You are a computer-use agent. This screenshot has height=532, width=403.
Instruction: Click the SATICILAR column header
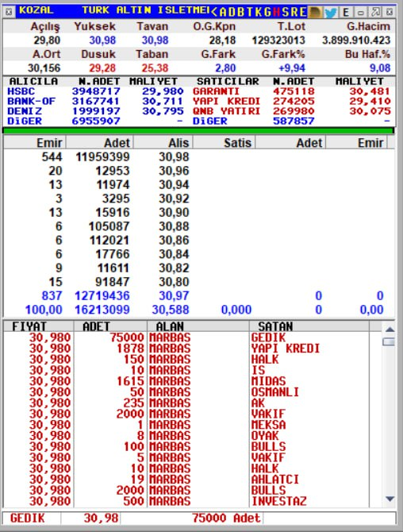pos(228,82)
